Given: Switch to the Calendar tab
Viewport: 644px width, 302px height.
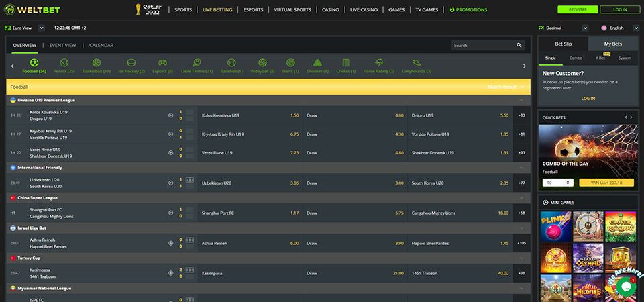Looking at the screenshot, I should coord(101,45).
